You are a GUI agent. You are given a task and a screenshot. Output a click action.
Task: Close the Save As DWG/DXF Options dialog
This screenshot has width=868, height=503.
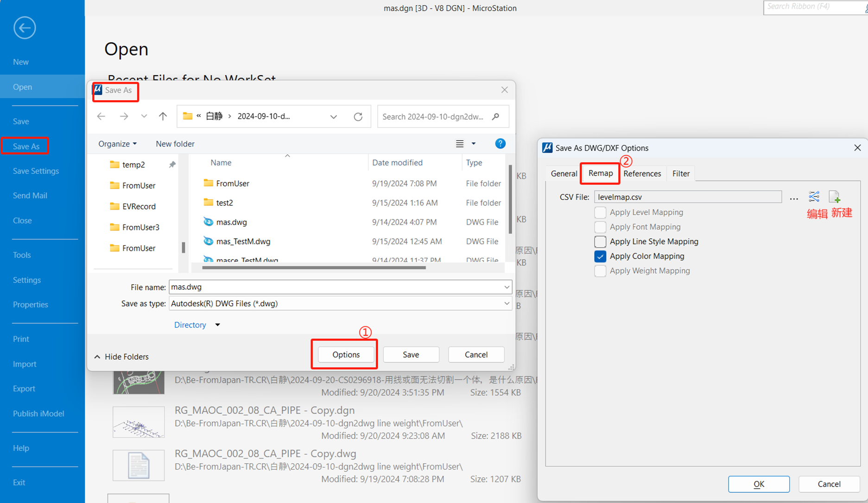click(x=857, y=148)
